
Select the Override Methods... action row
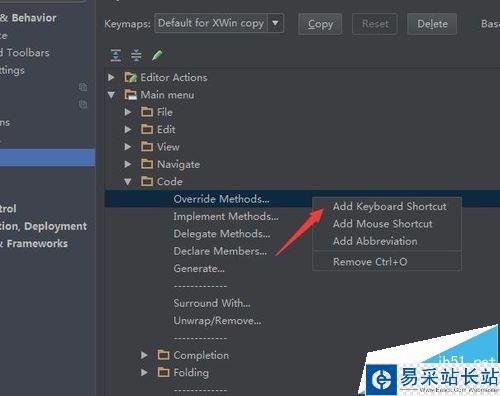tap(302, 199)
